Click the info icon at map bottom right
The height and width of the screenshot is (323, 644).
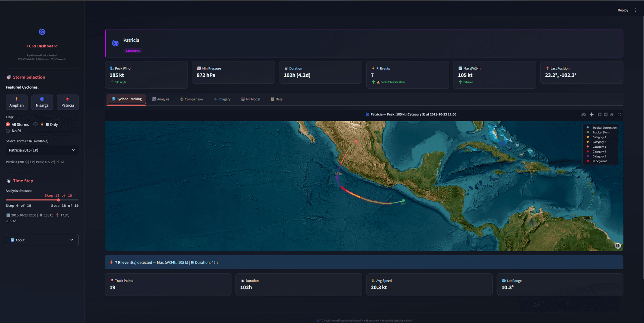(618, 246)
